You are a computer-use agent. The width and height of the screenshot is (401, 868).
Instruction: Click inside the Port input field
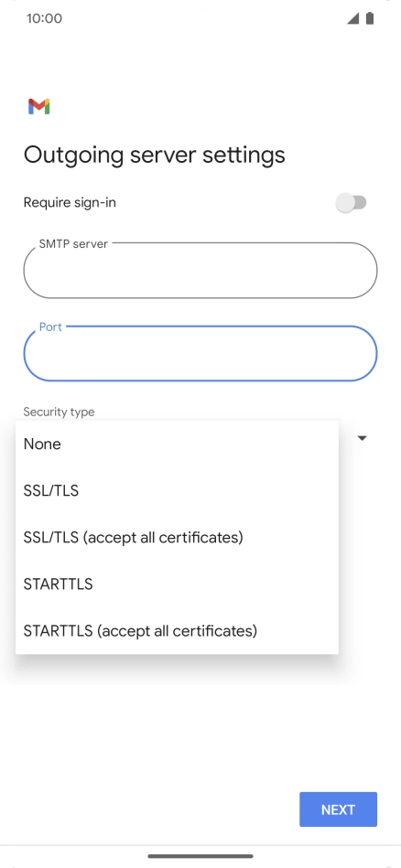[200, 354]
